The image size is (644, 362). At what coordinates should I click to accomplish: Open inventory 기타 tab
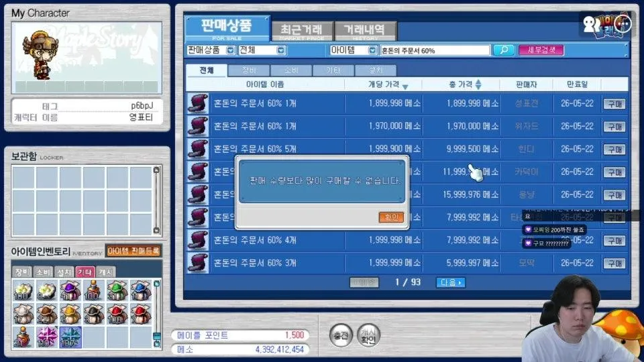pos(85,271)
